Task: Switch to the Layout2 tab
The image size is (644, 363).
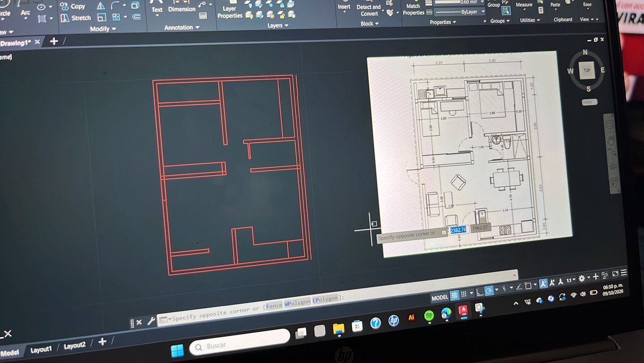Action: tap(75, 346)
